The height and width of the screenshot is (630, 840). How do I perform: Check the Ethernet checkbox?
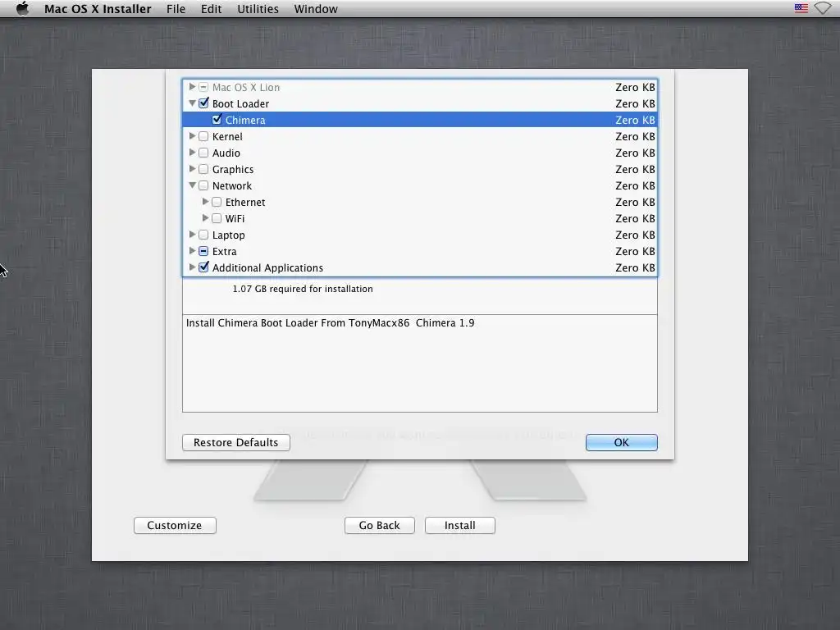tap(217, 202)
